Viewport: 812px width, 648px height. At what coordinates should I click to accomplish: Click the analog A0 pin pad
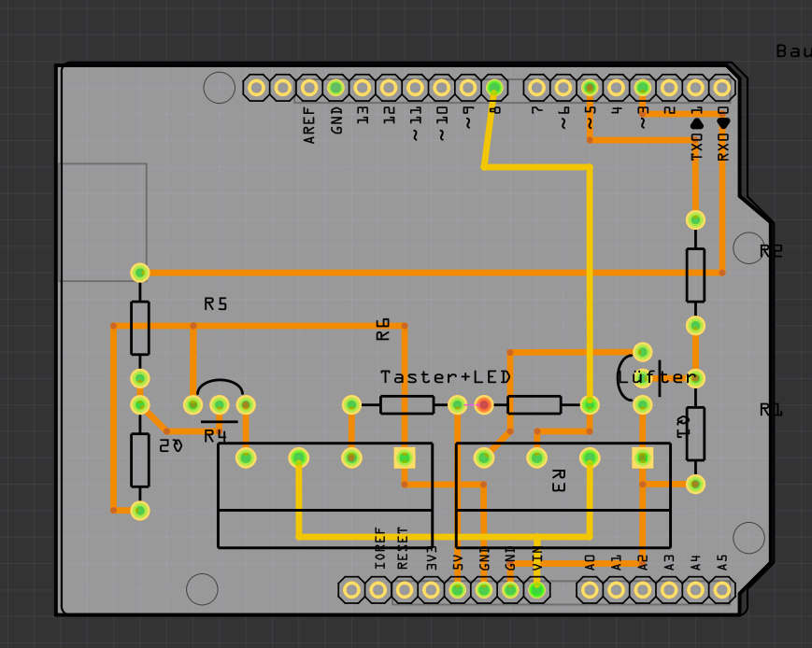click(590, 589)
